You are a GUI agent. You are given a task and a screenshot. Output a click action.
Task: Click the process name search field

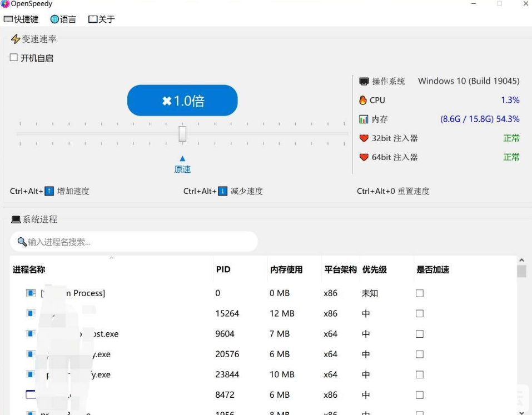tap(134, 242)
